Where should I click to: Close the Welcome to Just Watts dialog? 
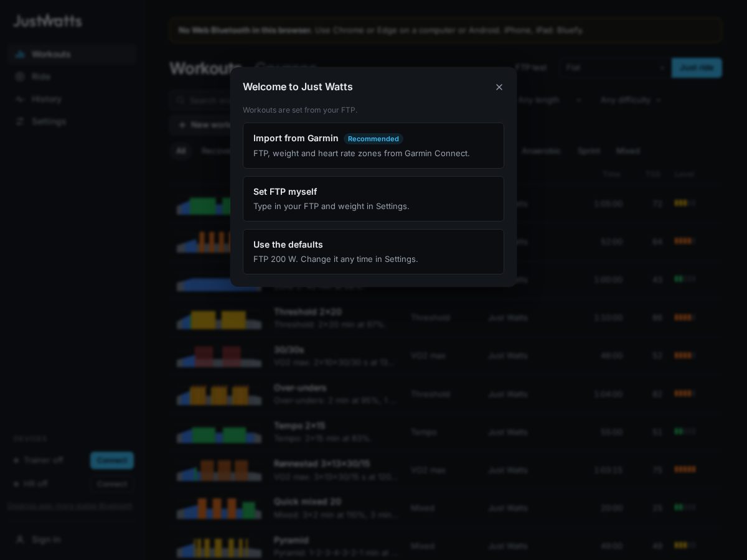pos(499,87)
